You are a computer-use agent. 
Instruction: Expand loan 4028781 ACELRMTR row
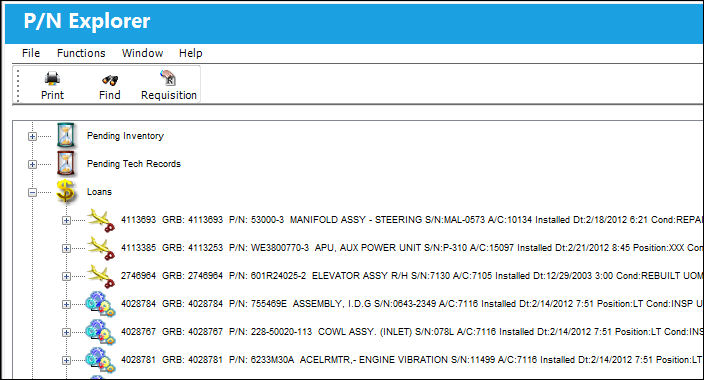(66, 360)
